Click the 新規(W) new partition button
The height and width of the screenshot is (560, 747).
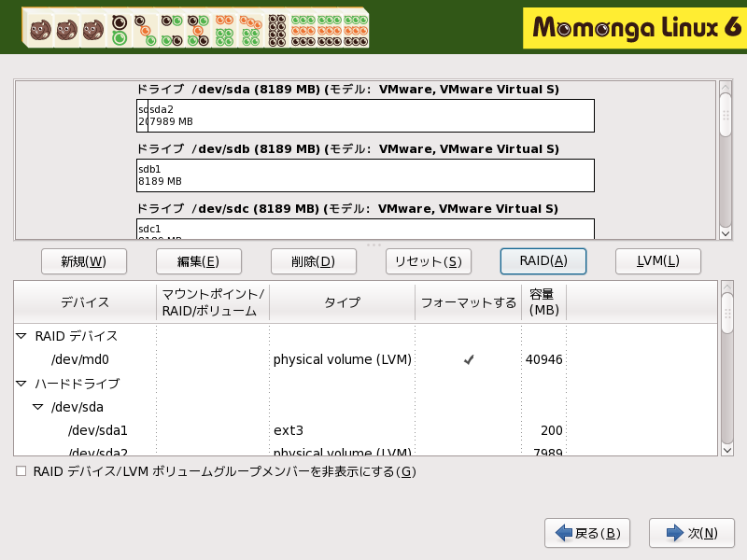84,261
